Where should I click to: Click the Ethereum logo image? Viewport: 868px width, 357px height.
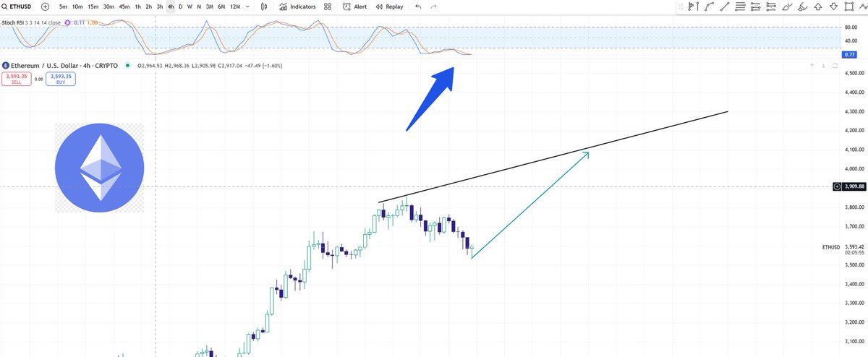tap(99, 168)
